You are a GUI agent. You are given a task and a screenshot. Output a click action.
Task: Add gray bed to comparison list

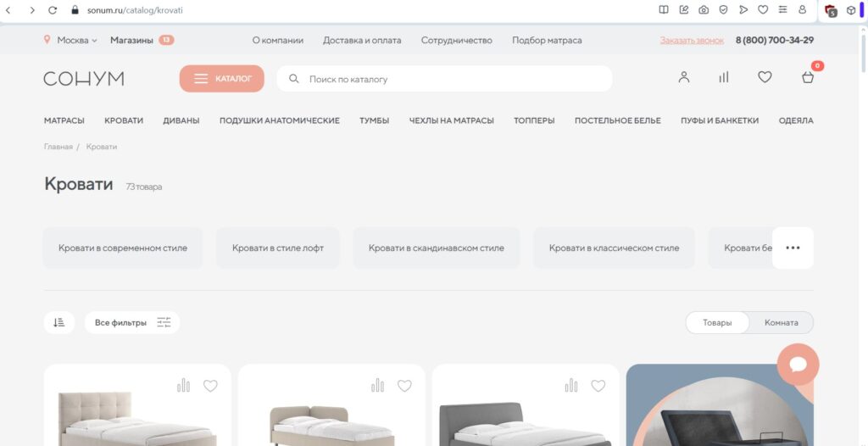click(x=571, y=386)
